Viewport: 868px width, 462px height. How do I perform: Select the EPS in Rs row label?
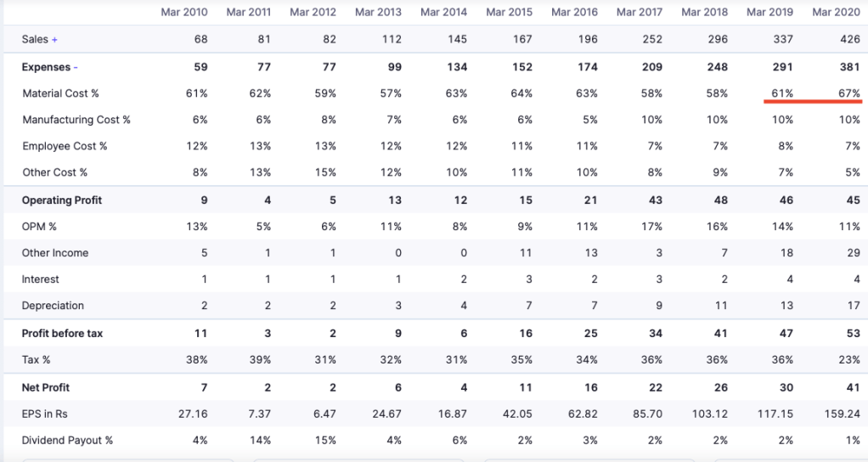47,414
